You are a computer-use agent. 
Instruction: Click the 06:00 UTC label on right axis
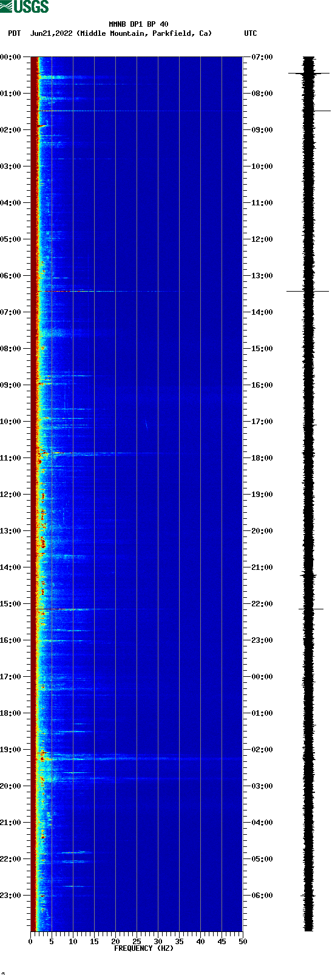tap(262, 896)
